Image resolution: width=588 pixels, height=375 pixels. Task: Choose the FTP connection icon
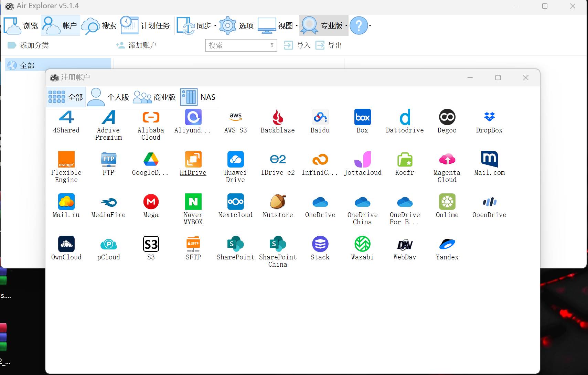click(109, 160)
